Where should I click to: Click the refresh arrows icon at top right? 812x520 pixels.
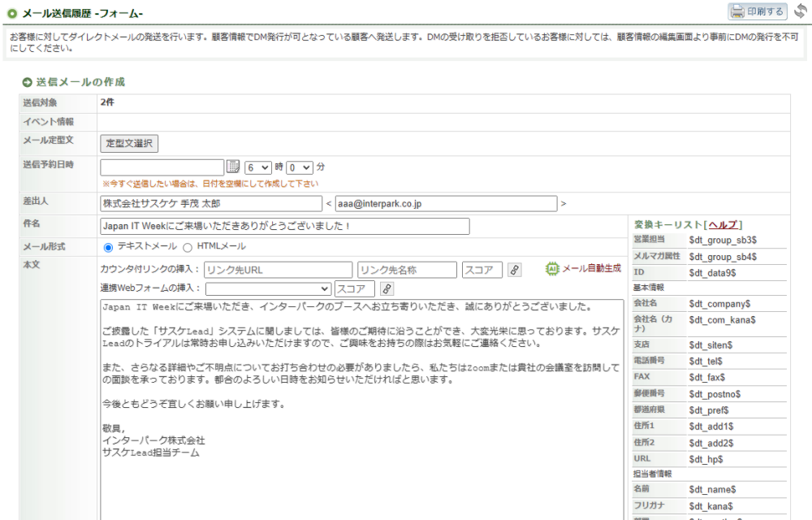coord(800,11)
